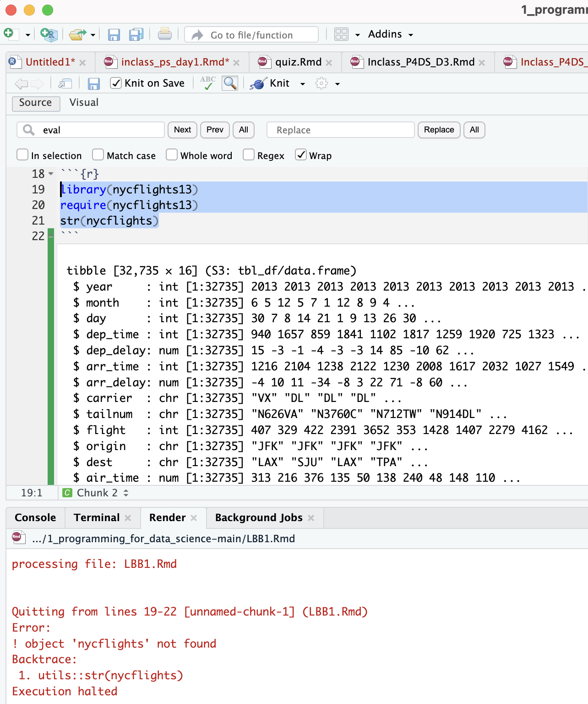Viewport: 588px width, 704px height.
Task: Open the pane layout grid icon
Action: pos(341,34)
